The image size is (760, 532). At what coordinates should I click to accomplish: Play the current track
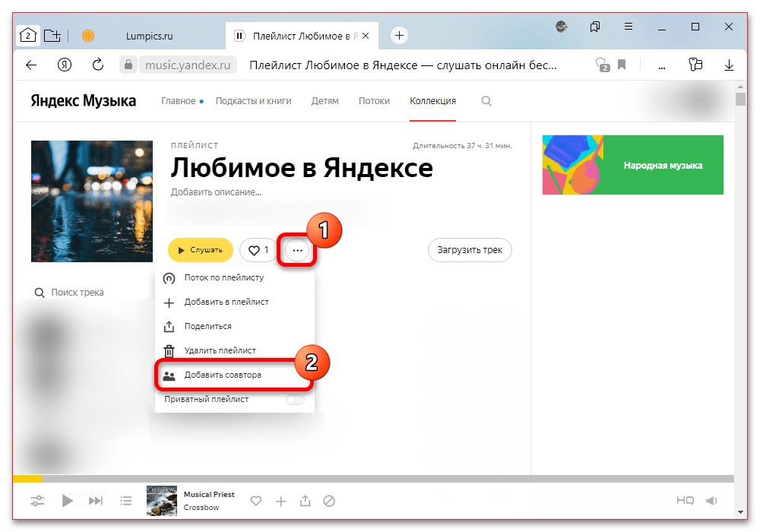pyautogui.click(x=67, y=501)
